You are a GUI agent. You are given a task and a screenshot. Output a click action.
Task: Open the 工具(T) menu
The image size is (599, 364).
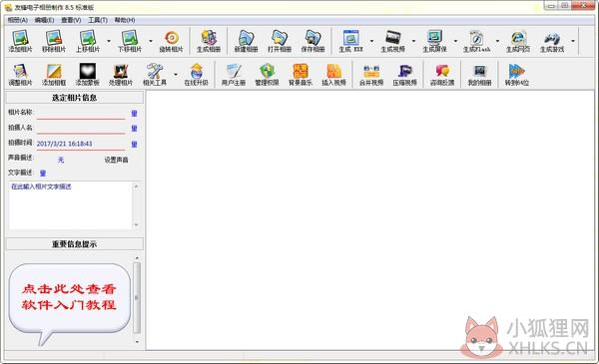(98, 20)
